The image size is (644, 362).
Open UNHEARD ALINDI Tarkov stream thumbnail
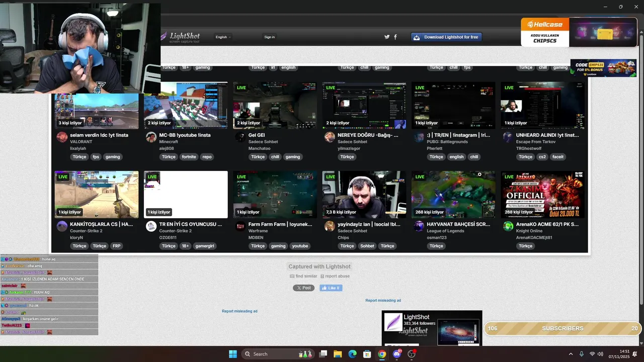click(542, 106)
